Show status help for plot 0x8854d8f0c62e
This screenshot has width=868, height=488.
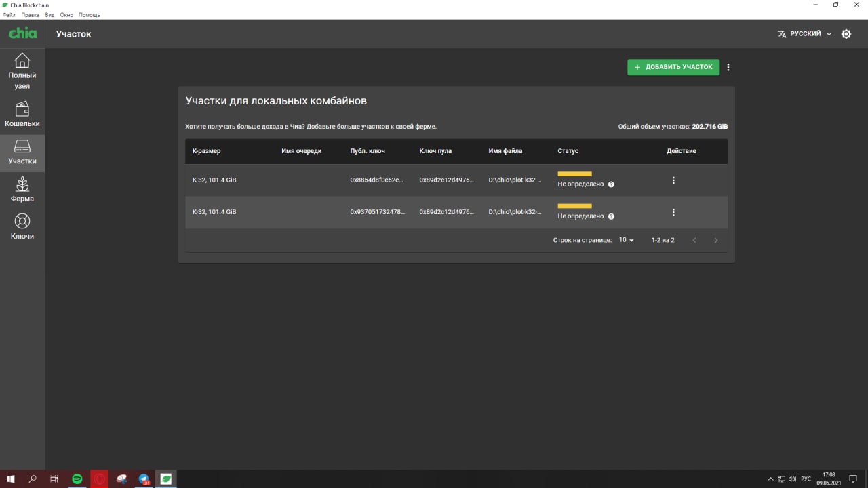611,184
